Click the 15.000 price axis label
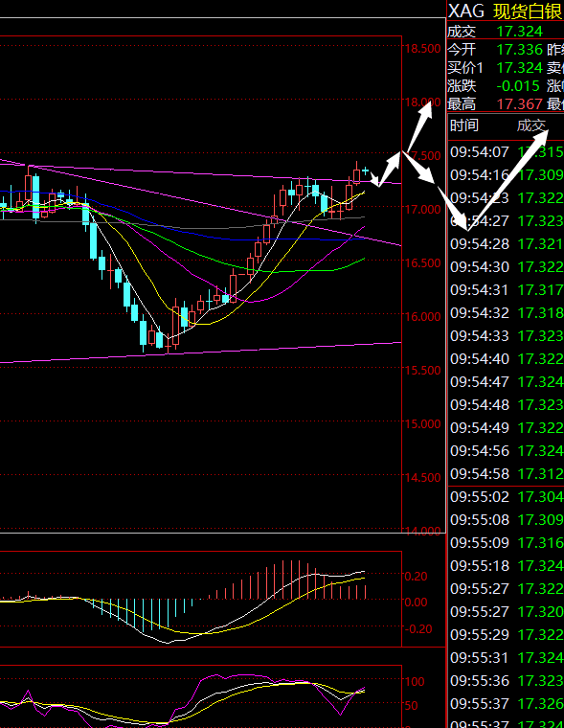The image size is (564, 728). pyautogui.click(x=422, y=424)
